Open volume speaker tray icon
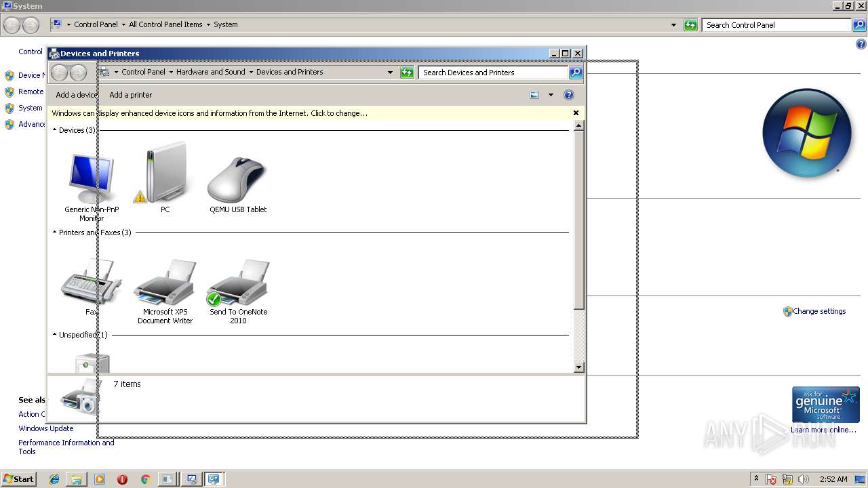This screenshot has height=488, width=868. (x=804, y=479)
